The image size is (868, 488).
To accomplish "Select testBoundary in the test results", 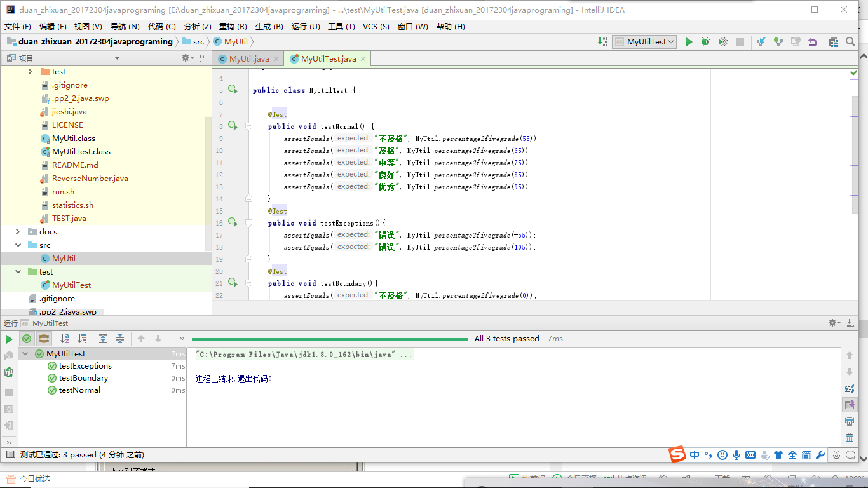I will tap(83, 378).
